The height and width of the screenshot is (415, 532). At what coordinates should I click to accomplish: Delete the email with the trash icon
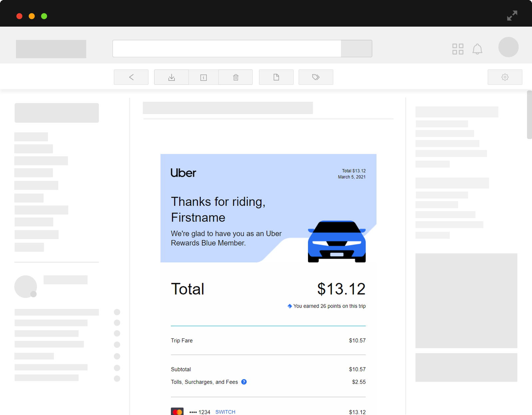click(x=236, y=77)
